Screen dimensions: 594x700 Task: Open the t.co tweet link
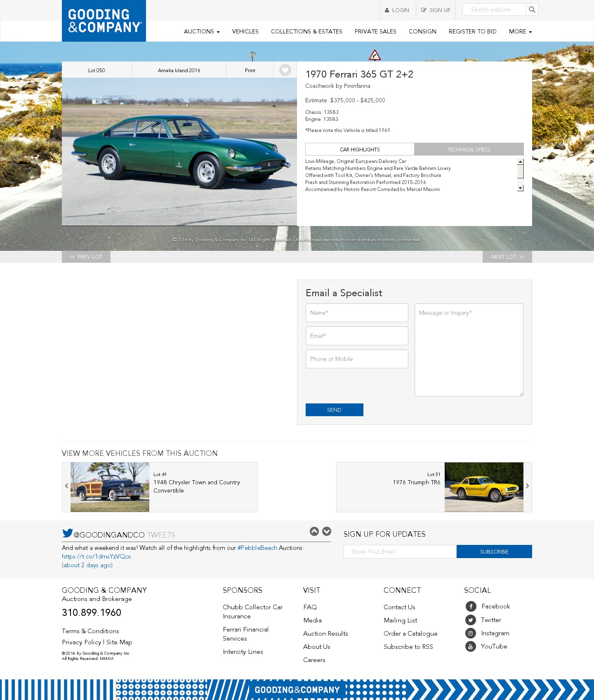97,556
